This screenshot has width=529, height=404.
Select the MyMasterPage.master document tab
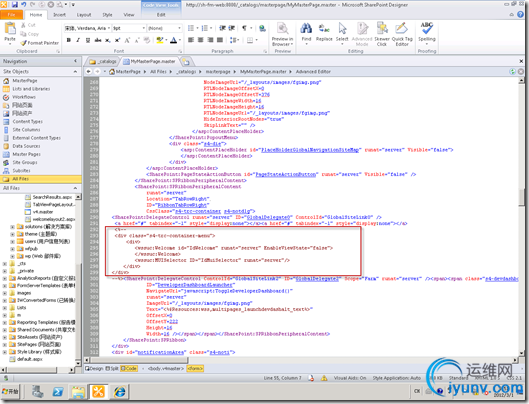pos(150,61)
